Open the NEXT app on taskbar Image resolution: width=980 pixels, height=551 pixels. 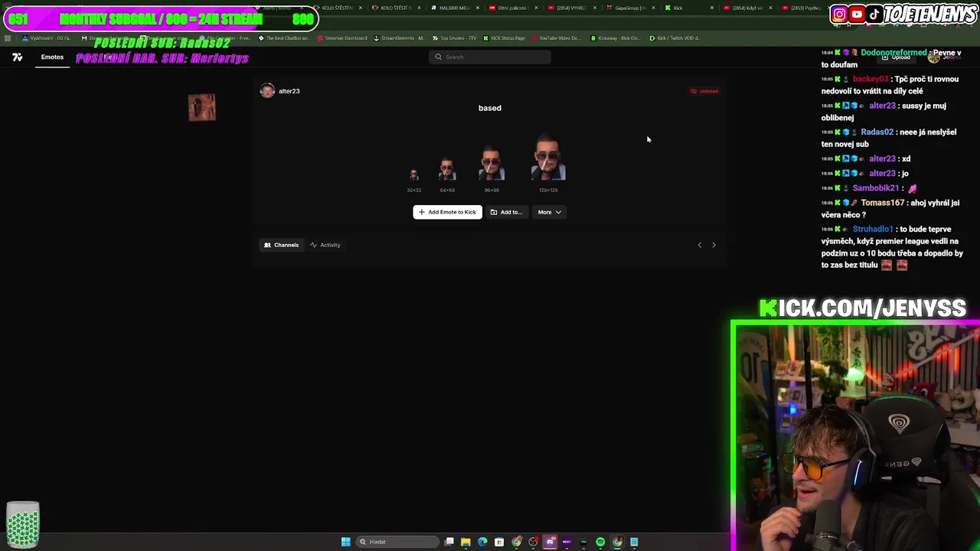click(x=567, y=542)
